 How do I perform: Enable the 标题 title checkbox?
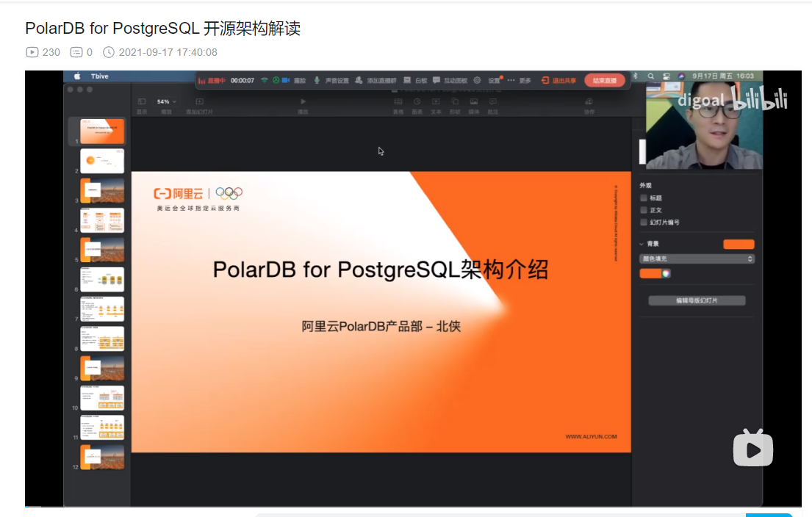[644, 198]
